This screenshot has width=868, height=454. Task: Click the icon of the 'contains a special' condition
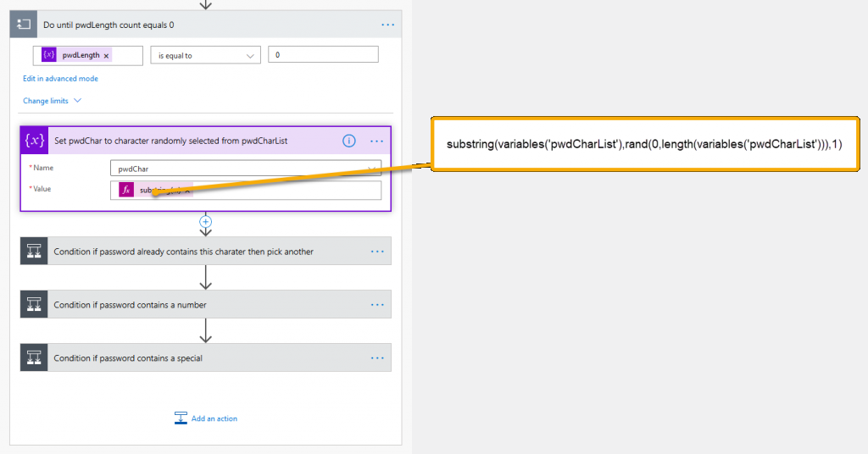pos(34,357)
